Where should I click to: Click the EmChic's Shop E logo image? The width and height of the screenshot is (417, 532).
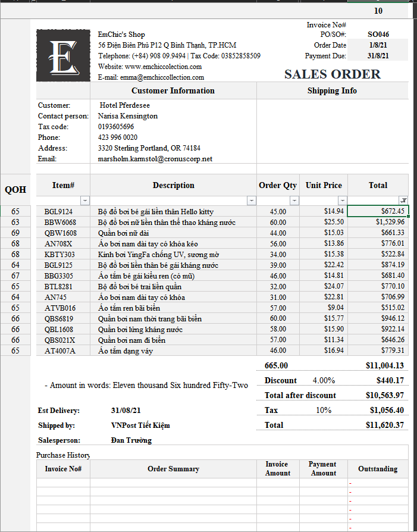coord(63,56)
